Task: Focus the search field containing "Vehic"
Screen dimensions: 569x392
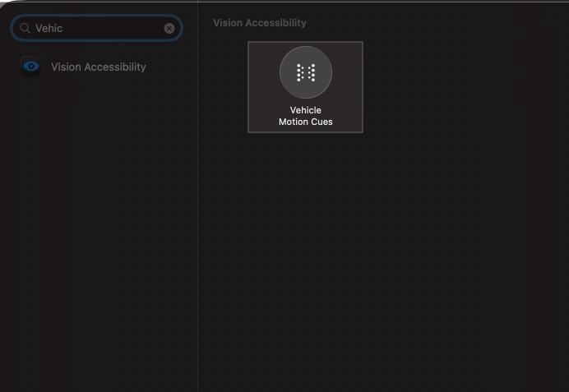Action: [x=99, y=28]
